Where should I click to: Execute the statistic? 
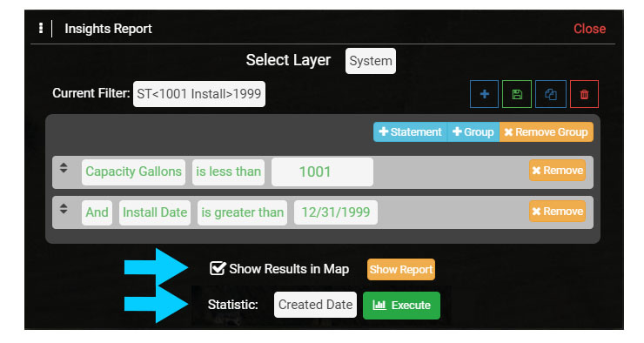coord(401,306)
